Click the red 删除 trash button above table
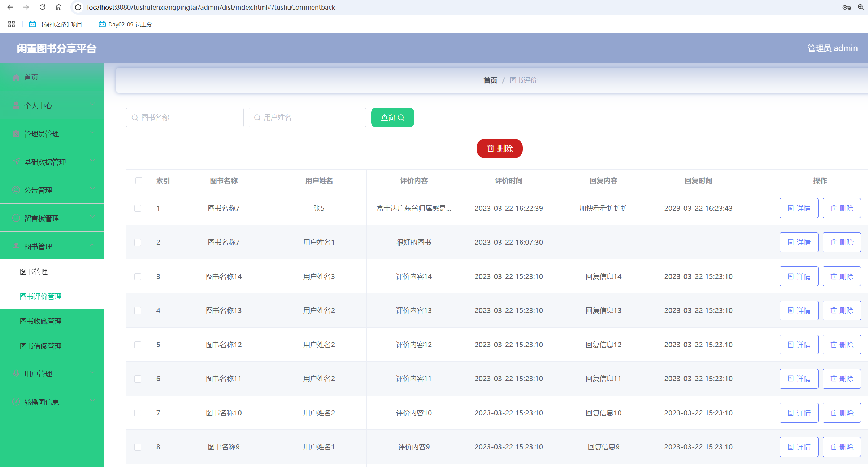Image resolution: width=868 pixels, height=467 pixels. [x=499, y=148]
